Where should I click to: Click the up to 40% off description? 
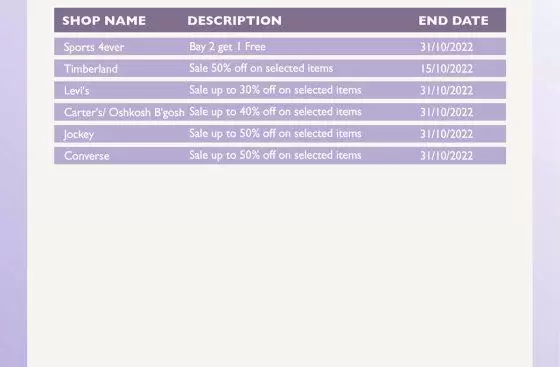click(x=275, y=112)
